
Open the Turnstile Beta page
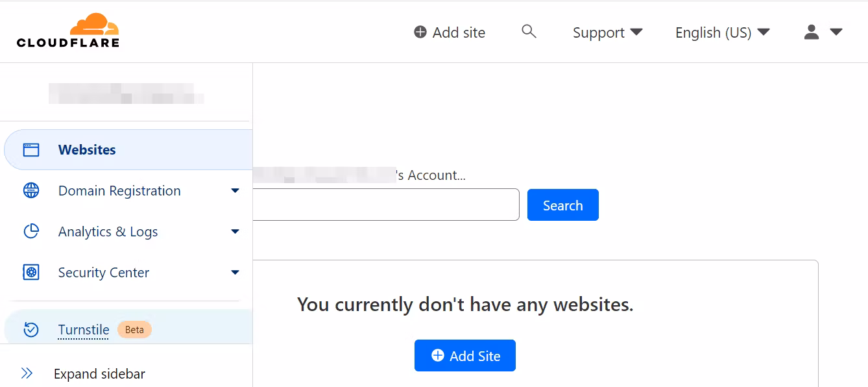83,329
